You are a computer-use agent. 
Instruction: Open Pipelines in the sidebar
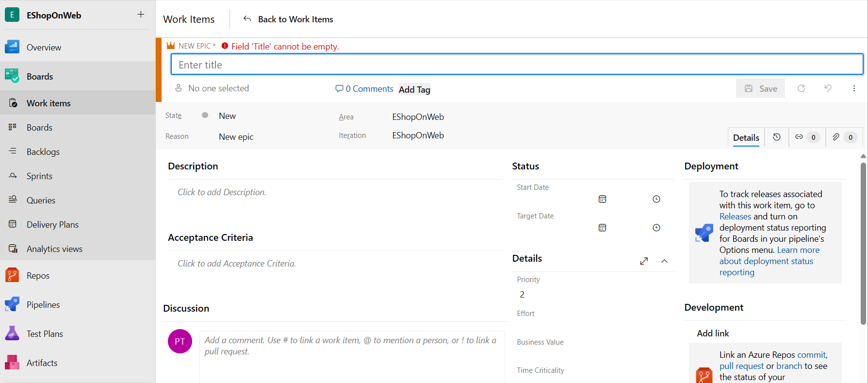(x=43, y=305)
